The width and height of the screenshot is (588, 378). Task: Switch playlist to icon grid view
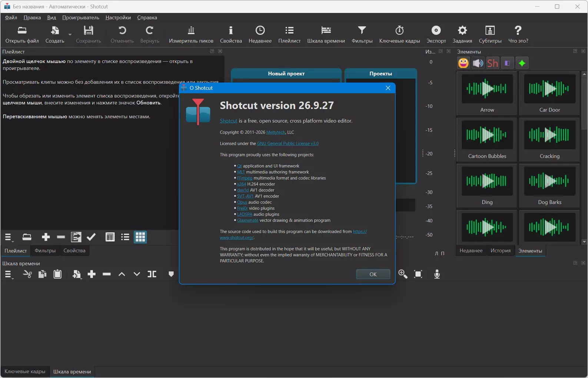point(140,237)
